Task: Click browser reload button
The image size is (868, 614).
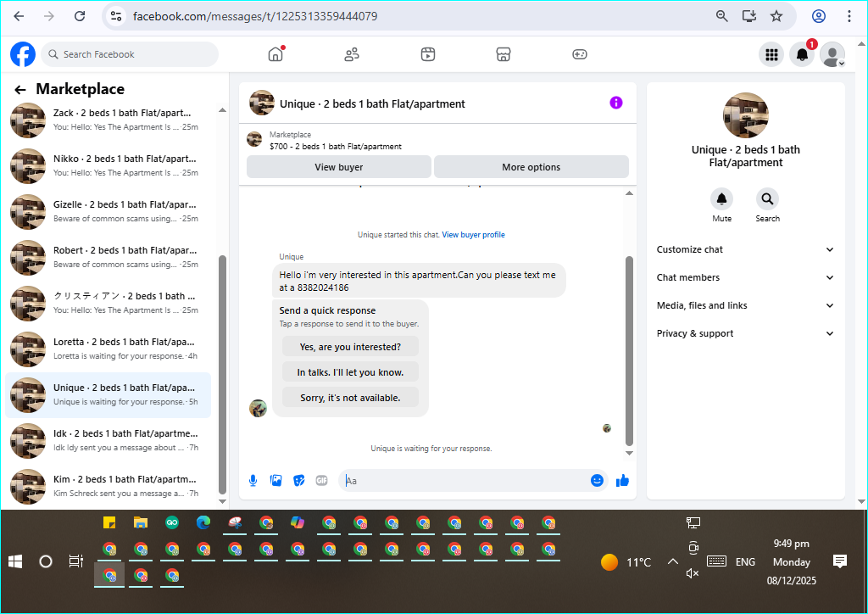Action: (x=80, y=16)
